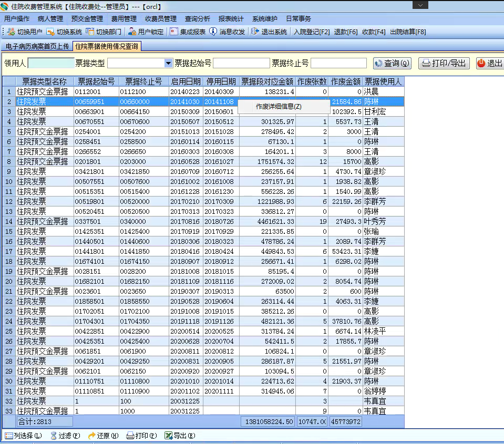Sort by 启用日期 column header
This screenshot has height=444, width=504.
coord(186,81)
